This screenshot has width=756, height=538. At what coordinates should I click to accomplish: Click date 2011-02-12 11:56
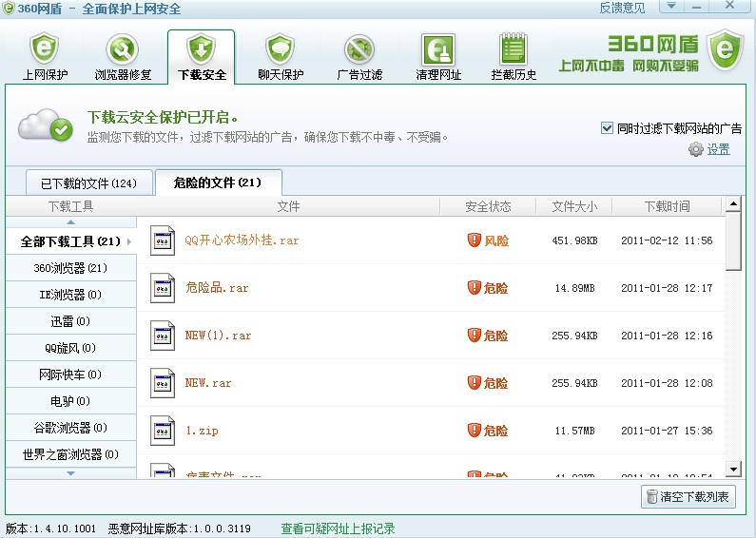(x=667, y=240)
